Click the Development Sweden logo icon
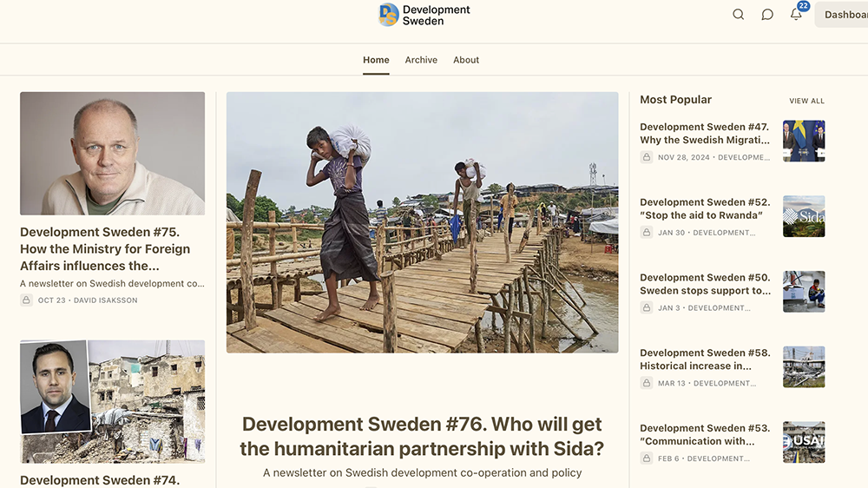868x488 pixels. (x=389, y=15)
